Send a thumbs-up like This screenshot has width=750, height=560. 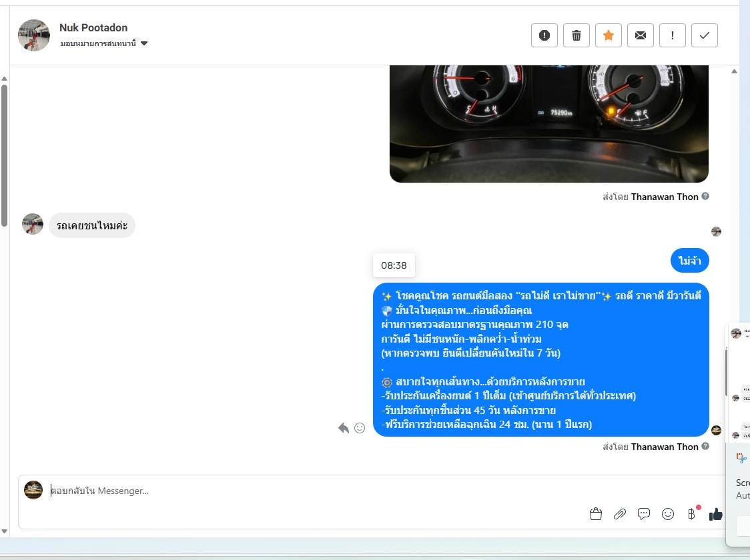[x=715, y=514]
